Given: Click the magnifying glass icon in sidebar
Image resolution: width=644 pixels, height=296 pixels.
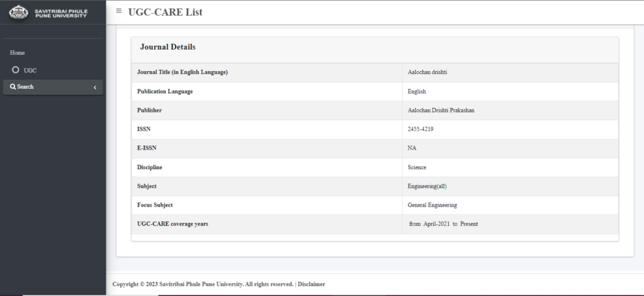Looking at the screenshot, I should 13,87.
